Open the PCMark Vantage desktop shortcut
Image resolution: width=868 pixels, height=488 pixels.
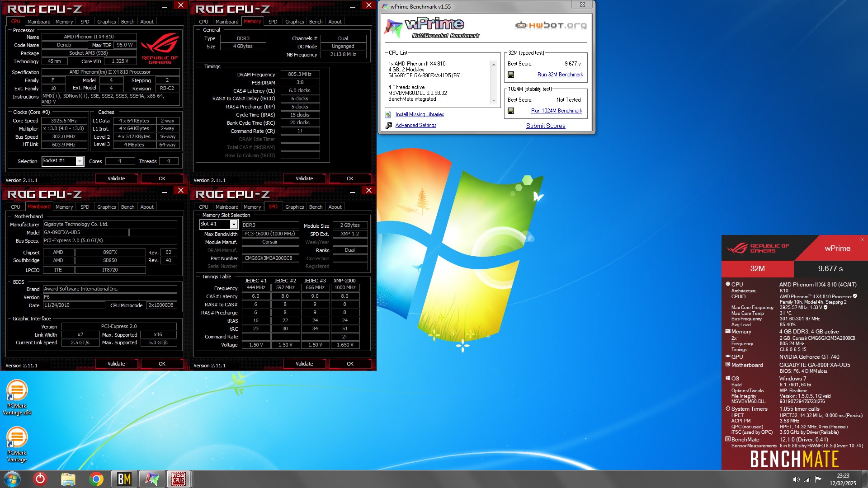17,444
